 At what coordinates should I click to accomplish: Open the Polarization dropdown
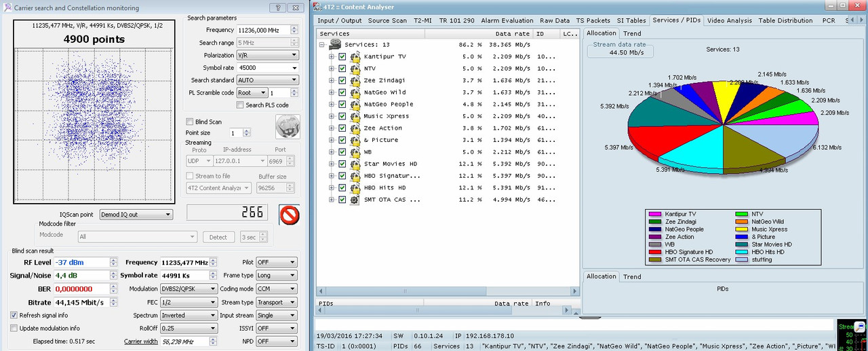click(267, 55)
